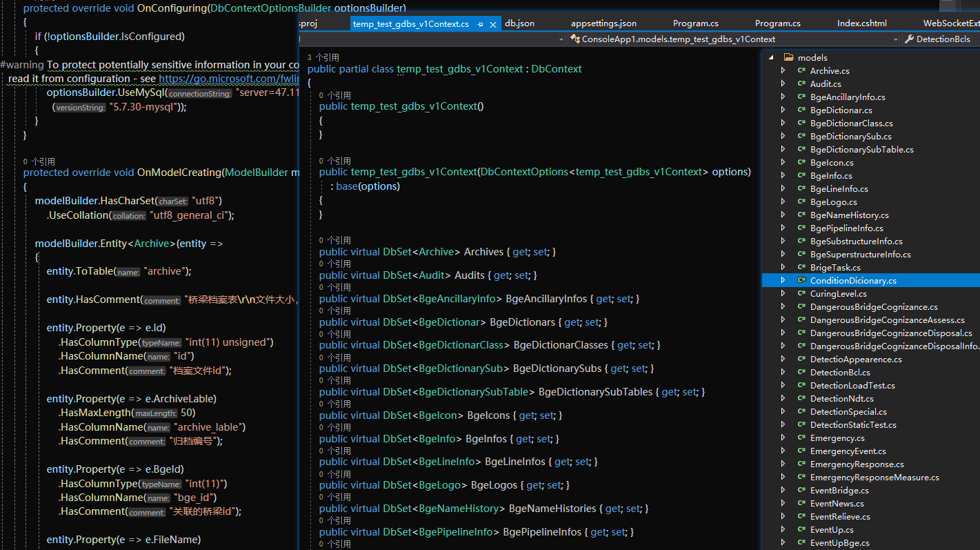Click the pin icon on temp_test_gdbs_v1Context.cs tab
This screenshot has height=550, width=980.
(x=480, y=24)
